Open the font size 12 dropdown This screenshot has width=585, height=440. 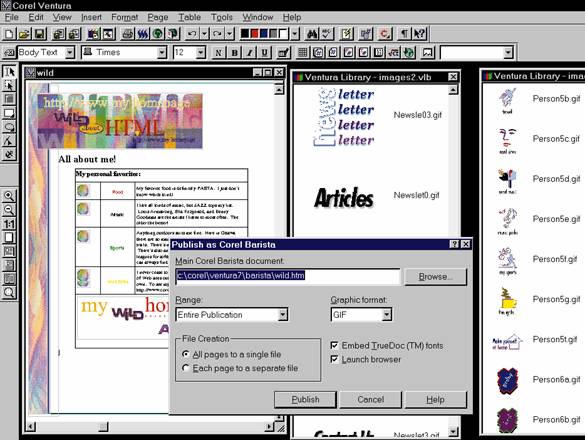pyautogui.click(x=201, y=53)
